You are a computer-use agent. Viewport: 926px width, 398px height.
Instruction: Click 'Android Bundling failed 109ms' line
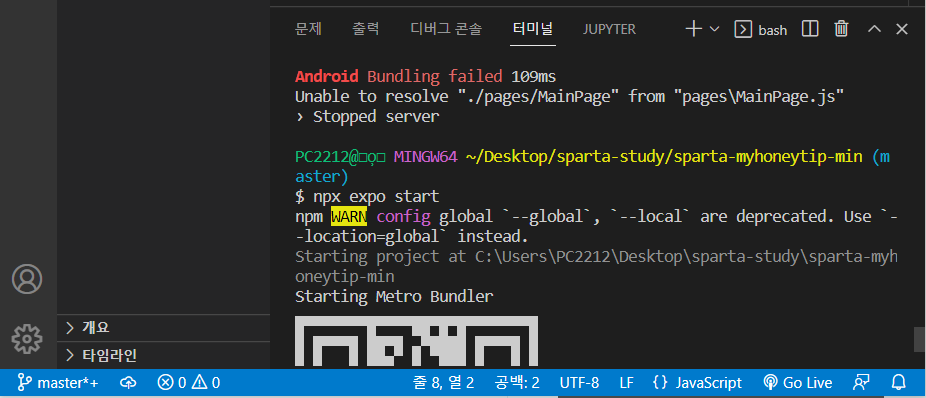426,76
